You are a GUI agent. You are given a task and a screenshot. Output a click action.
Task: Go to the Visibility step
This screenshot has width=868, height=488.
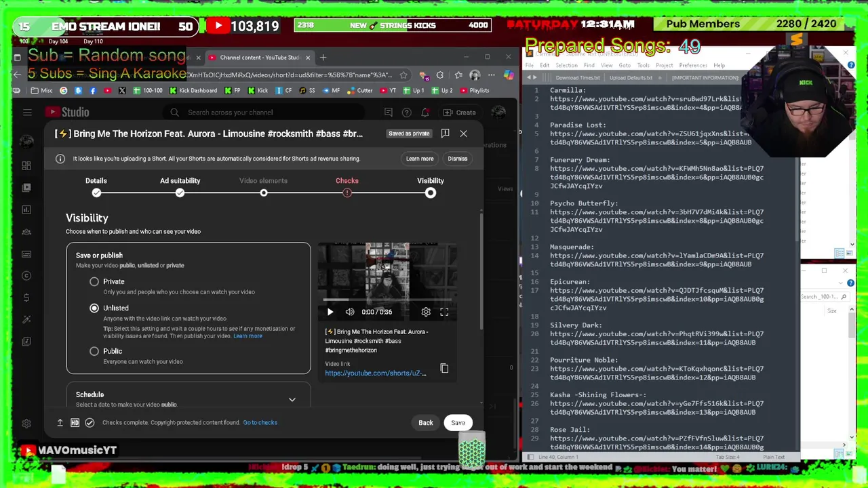tap(431, 186)
